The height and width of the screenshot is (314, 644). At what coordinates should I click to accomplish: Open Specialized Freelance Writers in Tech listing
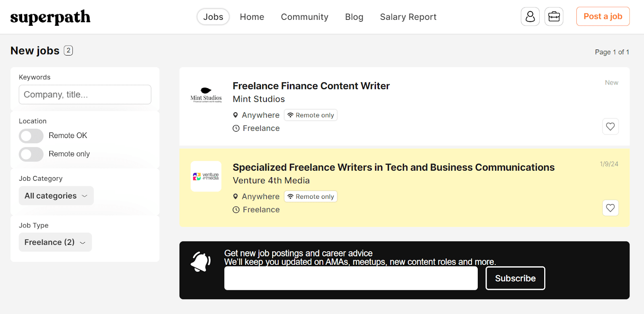pyautogui.click(x=394, y=167)
